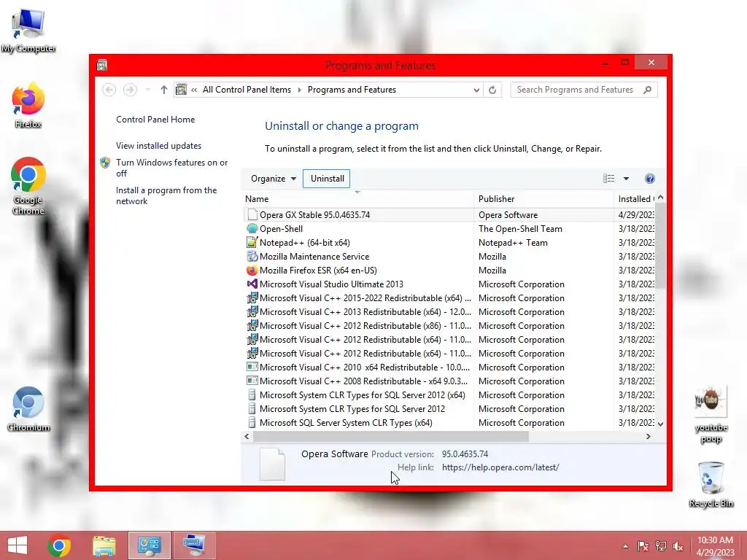Click the horizontal scrollbar right arrow
Image resolution: width=747 pixels, height=560 pixels.
[648, 436]
